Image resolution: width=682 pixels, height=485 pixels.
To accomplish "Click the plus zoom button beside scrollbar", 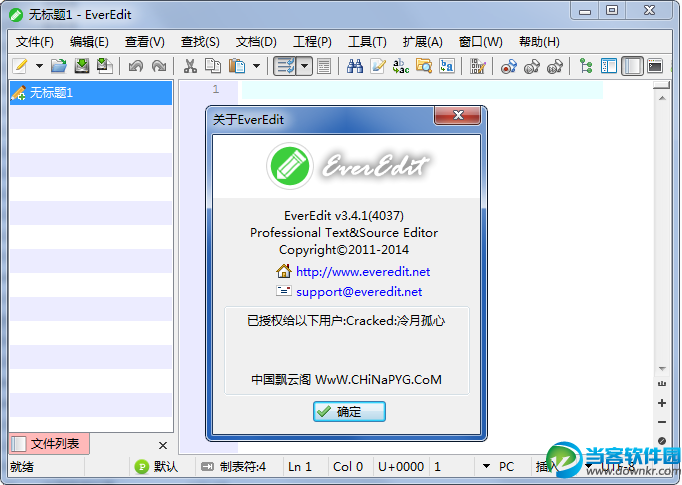I will 662,403.
